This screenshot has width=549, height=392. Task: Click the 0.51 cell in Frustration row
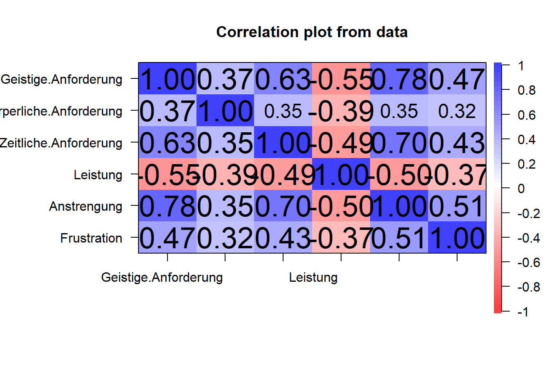coord(399,238)
